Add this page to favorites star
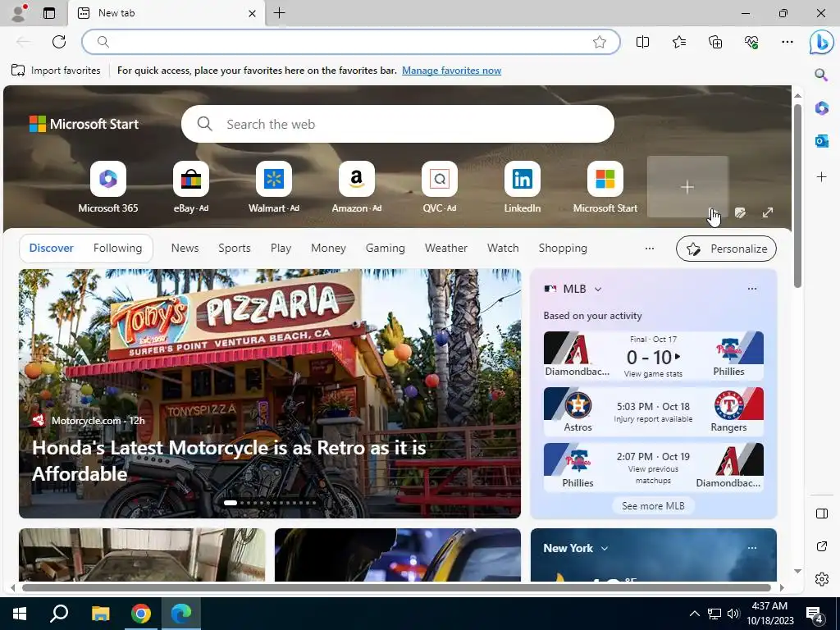 [x=600, y=42]
